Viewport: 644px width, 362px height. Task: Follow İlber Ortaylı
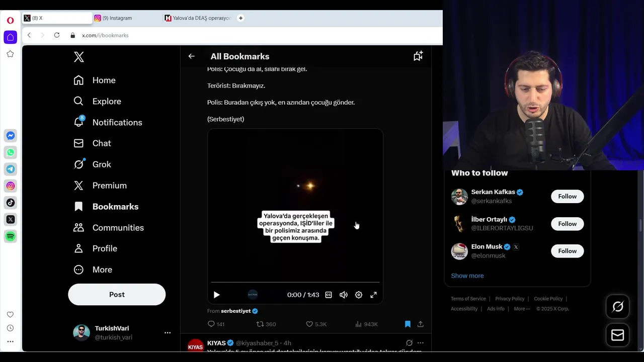[567, 224]
